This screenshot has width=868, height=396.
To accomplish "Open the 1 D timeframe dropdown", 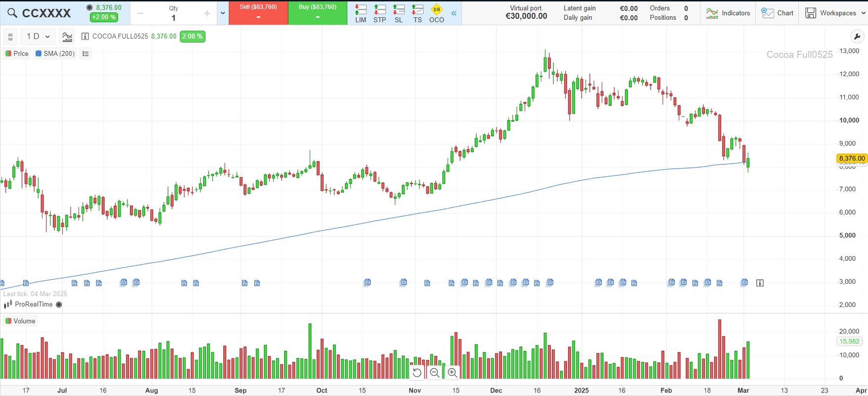I will click(x=38, y=37).
